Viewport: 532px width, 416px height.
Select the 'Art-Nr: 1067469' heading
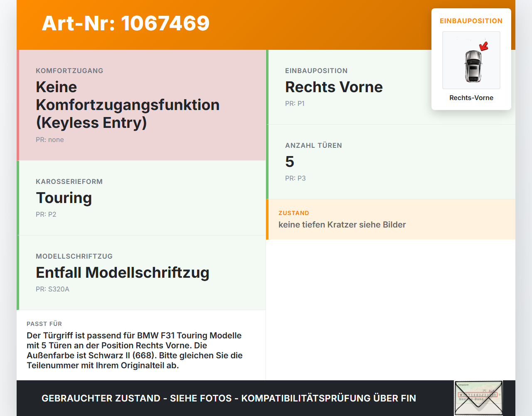[126, 23]
